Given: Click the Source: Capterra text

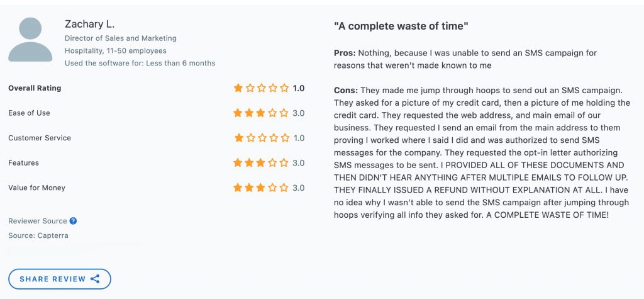Looking at the screenshot, I should tap(38, 235).
